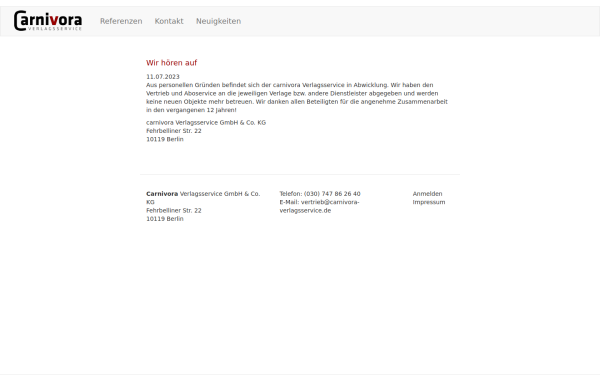
Task: Go to Neuigkeiten section
Action: (x=218, y=21)
